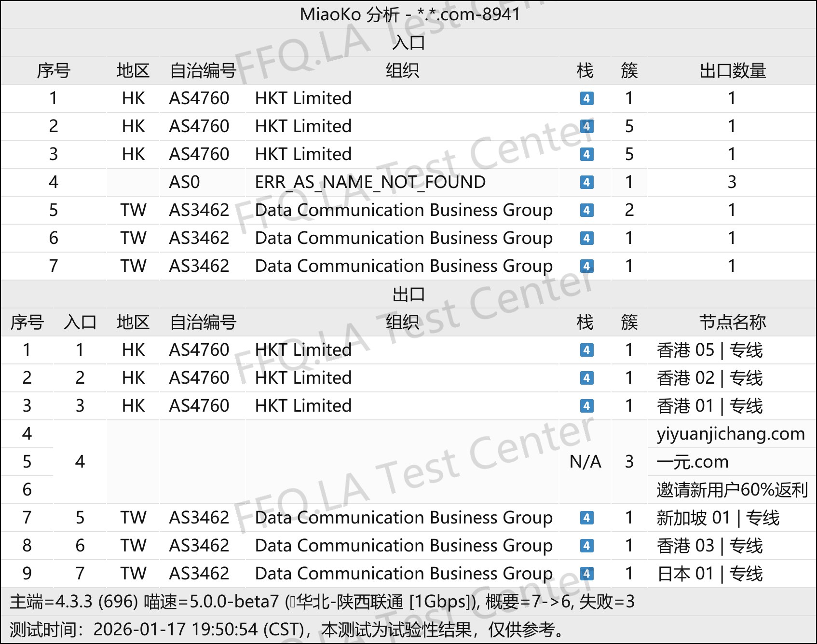Screen dimensions: 817x644
Task: Click node name 邀请新用户60%返利
Action: pyautogui.click(x=732, y=490)
